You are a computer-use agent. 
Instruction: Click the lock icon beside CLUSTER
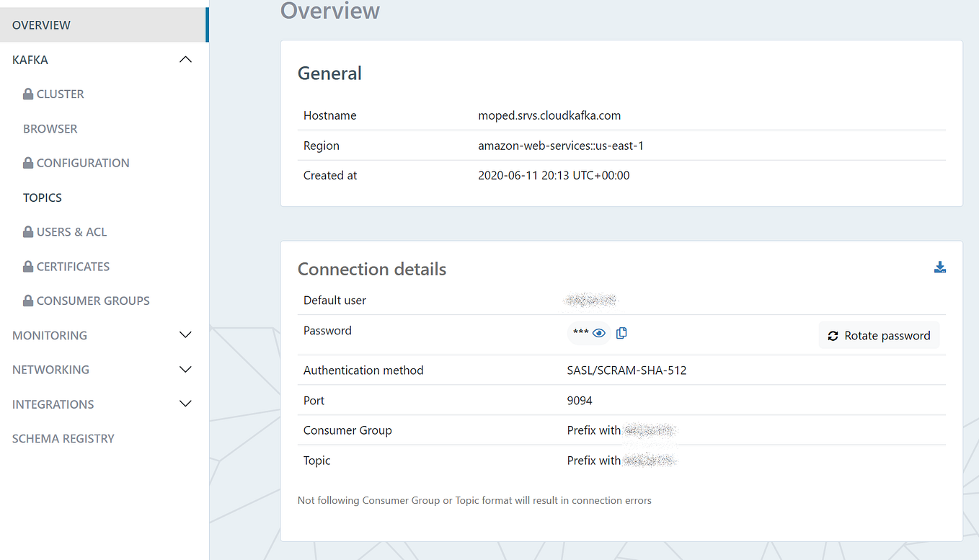(x=27, y=93)
